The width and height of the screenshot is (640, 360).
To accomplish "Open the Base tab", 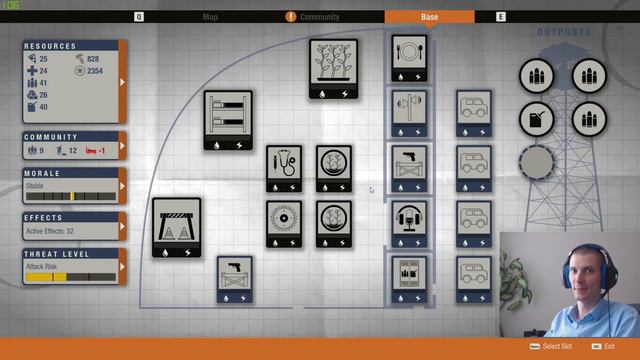I will [429, 17].
